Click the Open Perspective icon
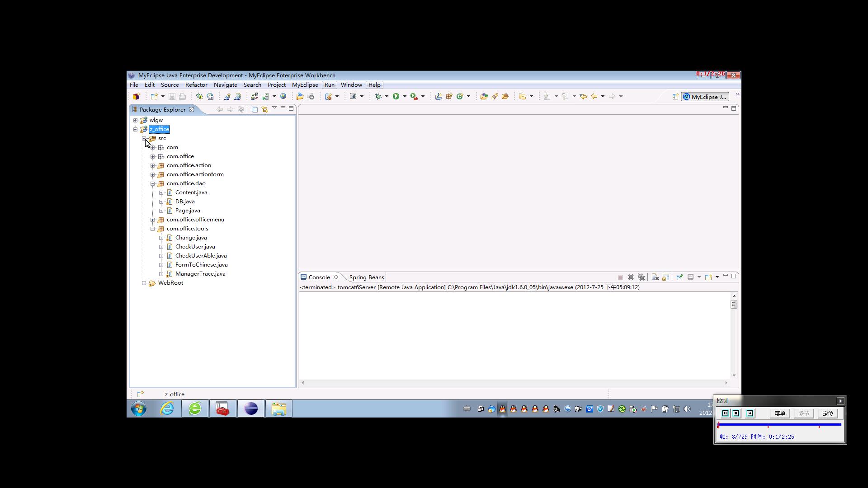 (675, 96)
